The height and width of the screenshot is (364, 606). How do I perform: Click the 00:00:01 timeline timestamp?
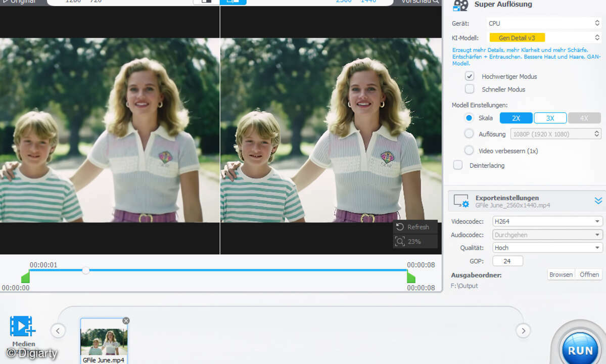[x=43, y=265]
